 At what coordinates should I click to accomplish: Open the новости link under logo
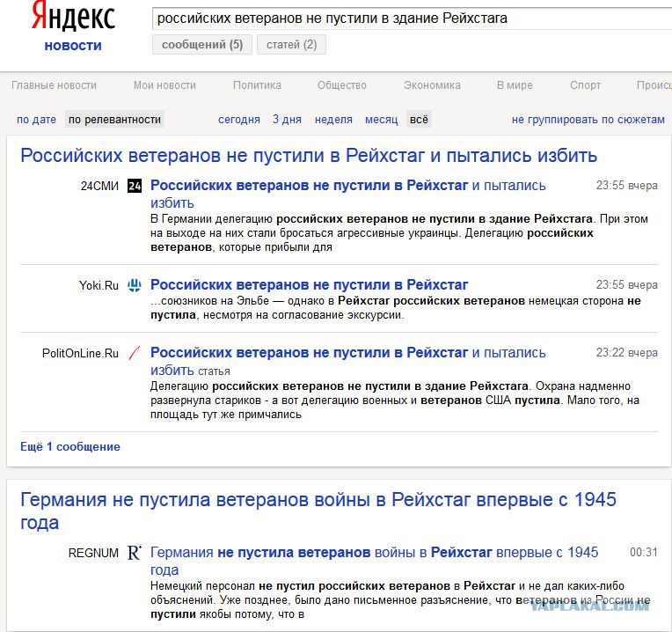click(x=73, y=46)
